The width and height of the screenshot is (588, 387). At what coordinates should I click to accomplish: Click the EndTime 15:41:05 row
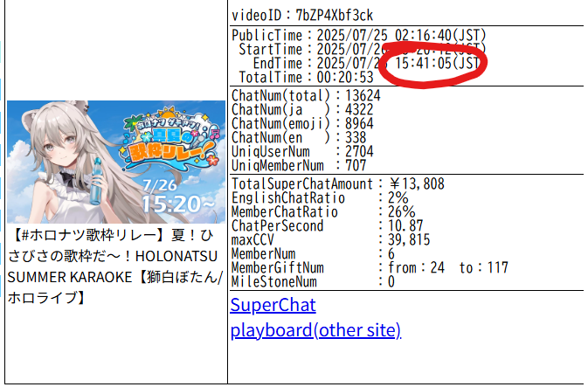(x=367, y=64)
